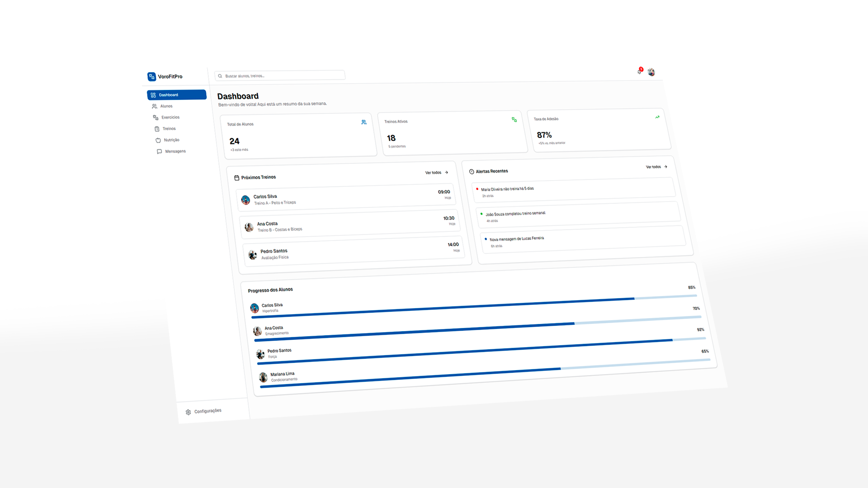Select the Dashboard grid icon in the sidebar
This screenshot has height=488, width=868.
click(153, 94)
